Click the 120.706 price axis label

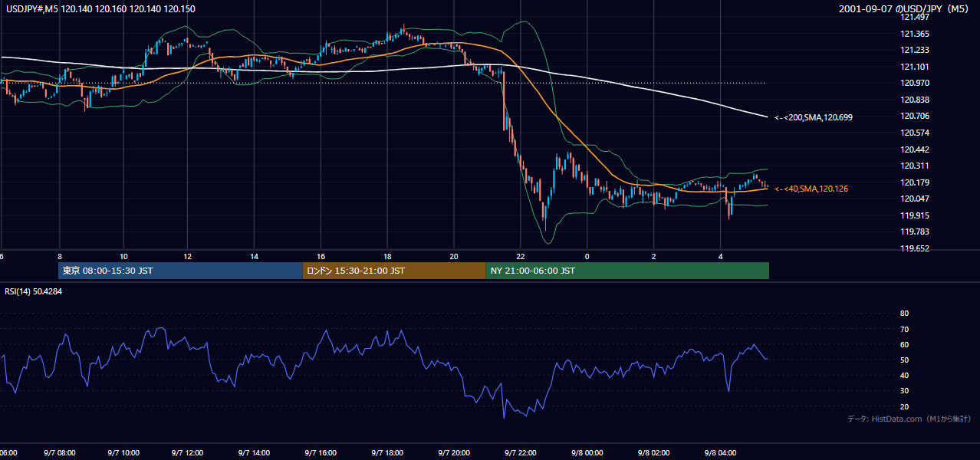[x=913, y=116]
